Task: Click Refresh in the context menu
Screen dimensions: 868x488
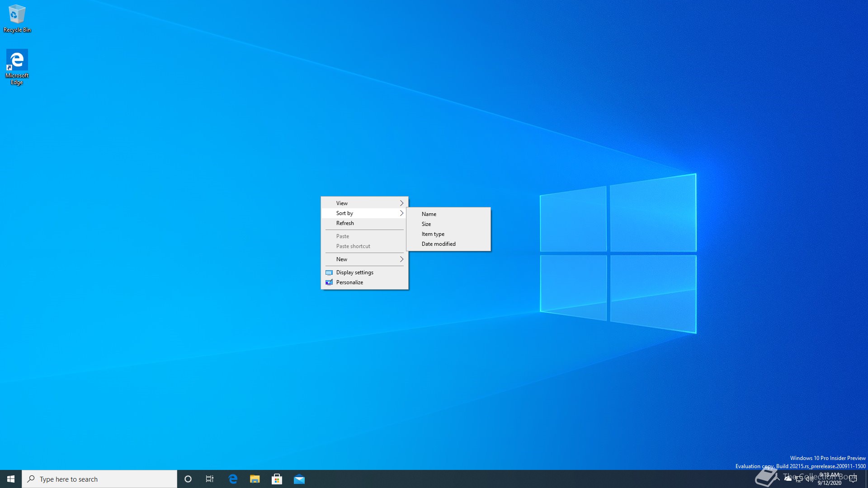Action: (x=345, y=223)
